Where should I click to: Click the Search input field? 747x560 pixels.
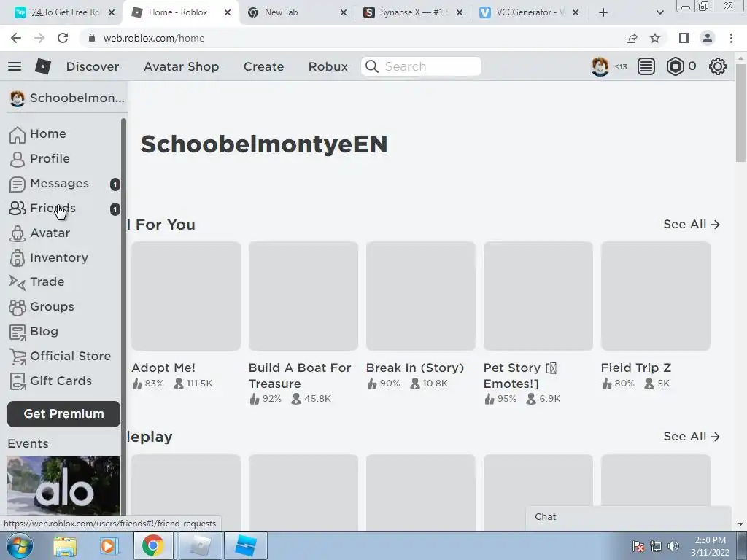click(421, 66)
